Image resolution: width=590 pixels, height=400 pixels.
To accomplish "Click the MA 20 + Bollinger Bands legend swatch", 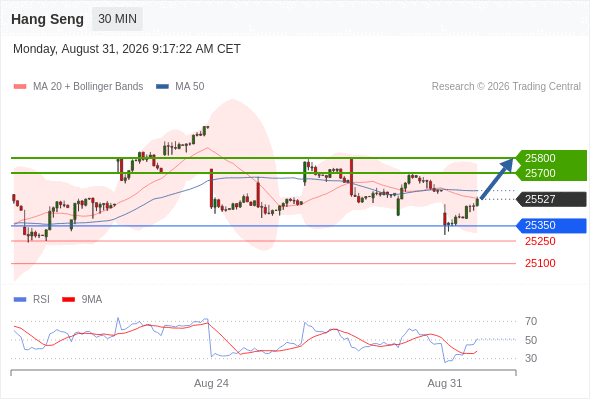I will pyautogui.click(x=20, y=87).
